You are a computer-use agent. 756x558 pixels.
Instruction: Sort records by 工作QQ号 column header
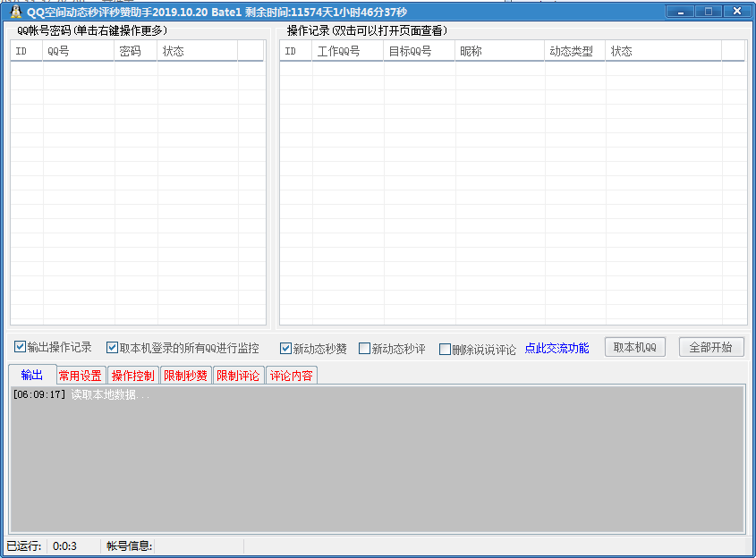click(348, 51)
